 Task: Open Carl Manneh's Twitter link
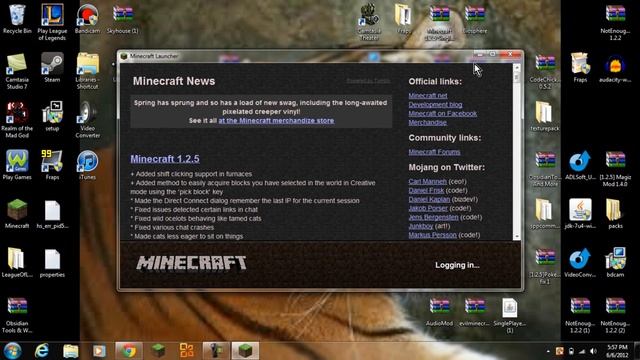pos(428,181)
